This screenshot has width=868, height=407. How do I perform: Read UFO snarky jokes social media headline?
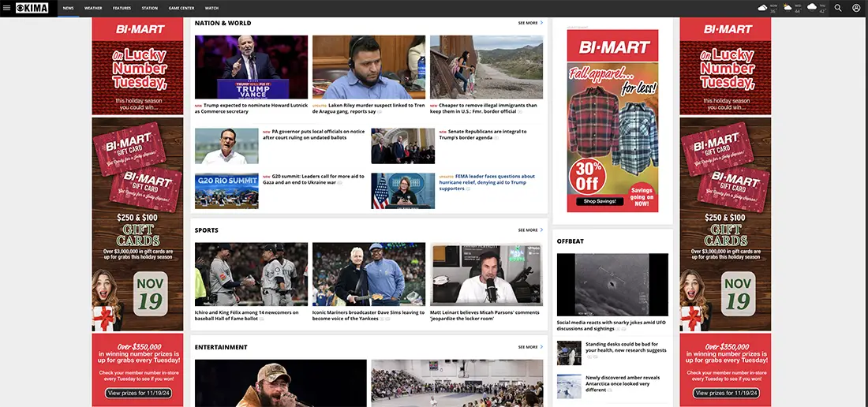click(x=611, y=325)
